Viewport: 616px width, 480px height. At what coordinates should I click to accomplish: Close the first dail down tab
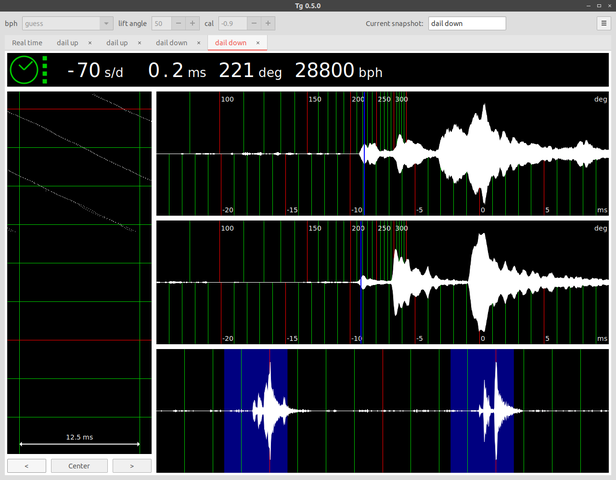click(199, 43)
